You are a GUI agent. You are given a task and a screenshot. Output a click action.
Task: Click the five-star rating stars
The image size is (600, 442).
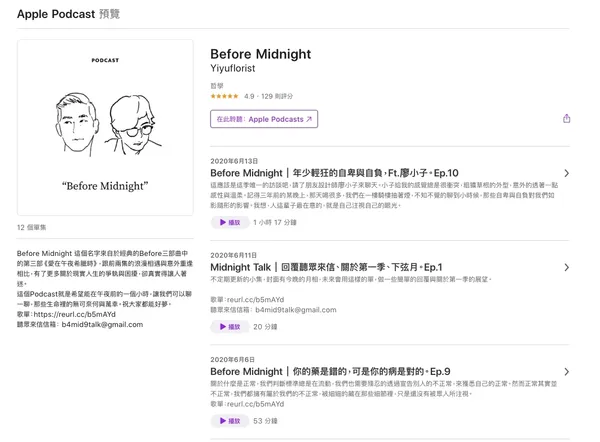224,96
